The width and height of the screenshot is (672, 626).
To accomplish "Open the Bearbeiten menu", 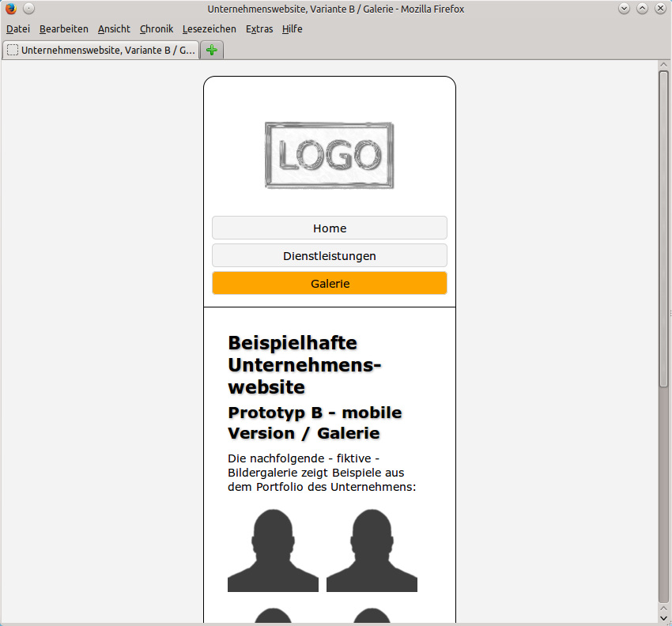I will point(64,28).
